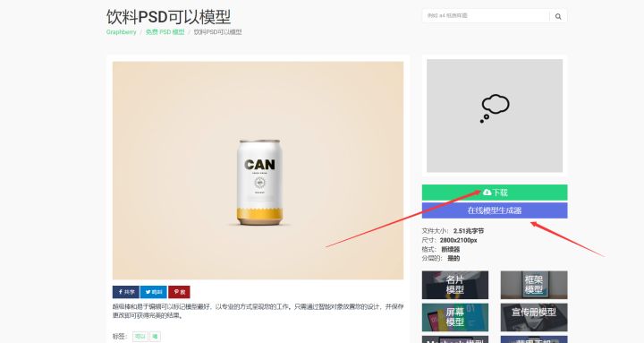Share via the Facebook 共享 button

(x=126, y=292)
